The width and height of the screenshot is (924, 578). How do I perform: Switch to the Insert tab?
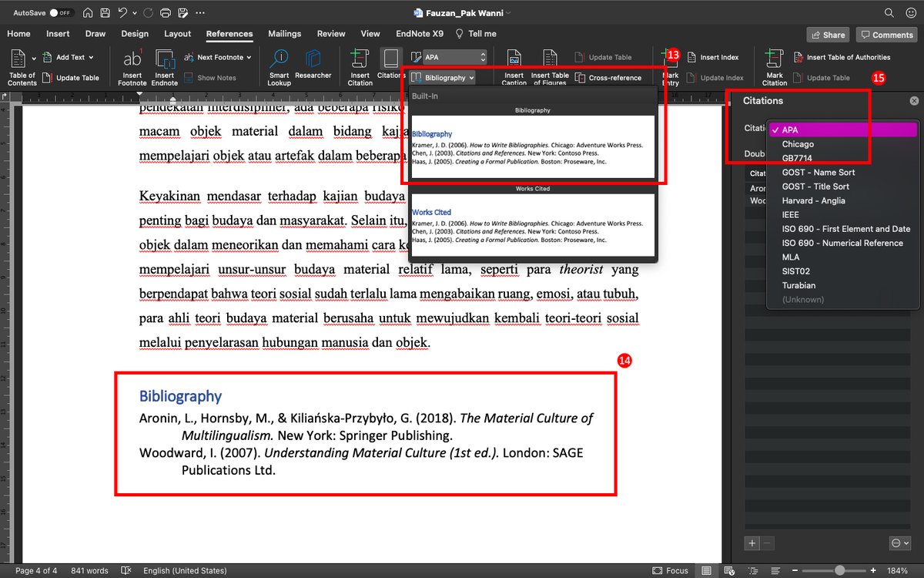click(58, 34)
